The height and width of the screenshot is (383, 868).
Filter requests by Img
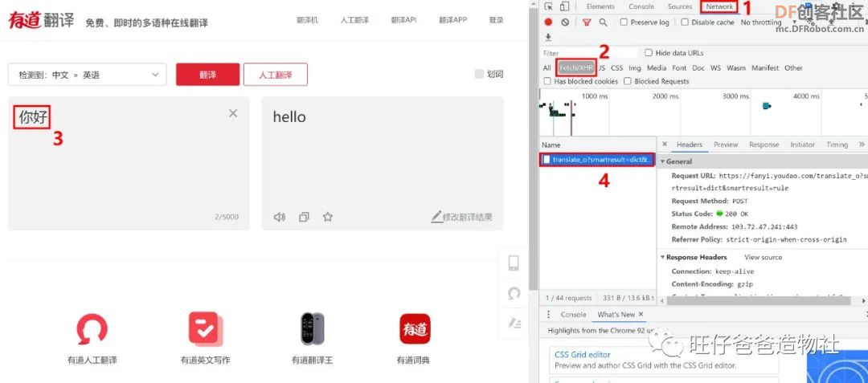tap(634, 68)
